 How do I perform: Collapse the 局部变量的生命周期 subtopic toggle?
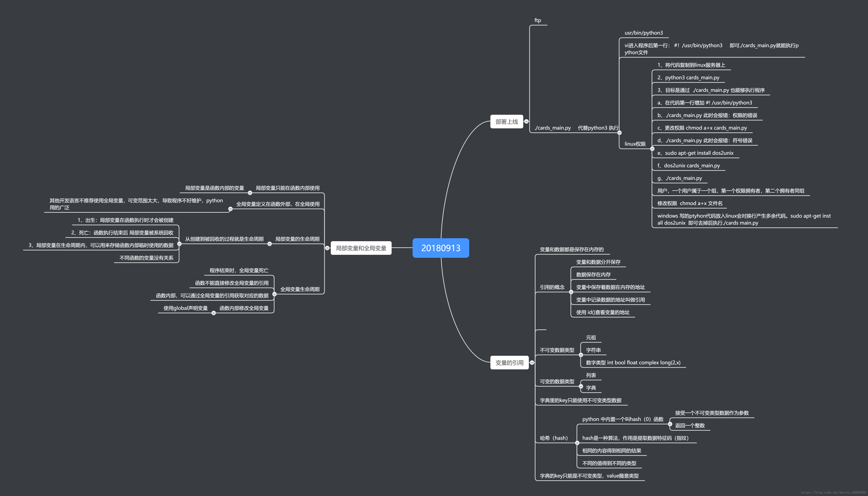(269, 244)
